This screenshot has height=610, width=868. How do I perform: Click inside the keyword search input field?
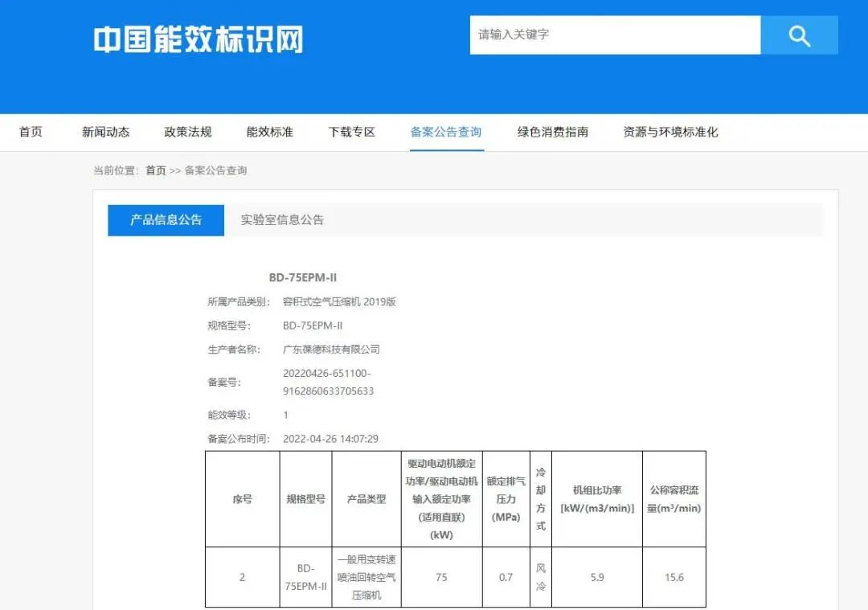(x=615, y=35)
